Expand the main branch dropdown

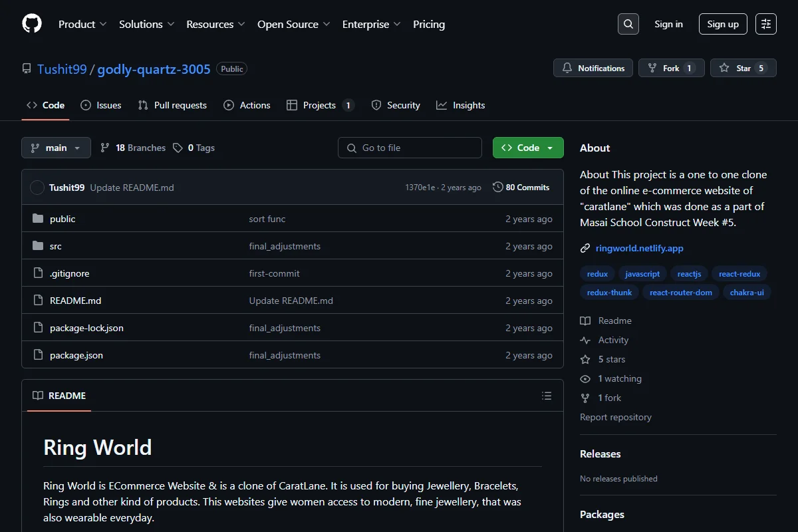[56, 148]
